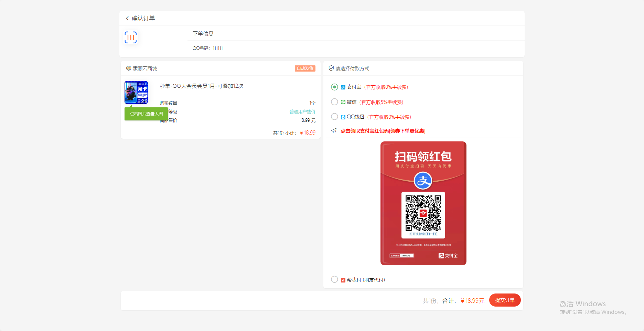Submit the order with 提交订单 button
Viewport: 644px width, 331px height.
tap(505, 300)
